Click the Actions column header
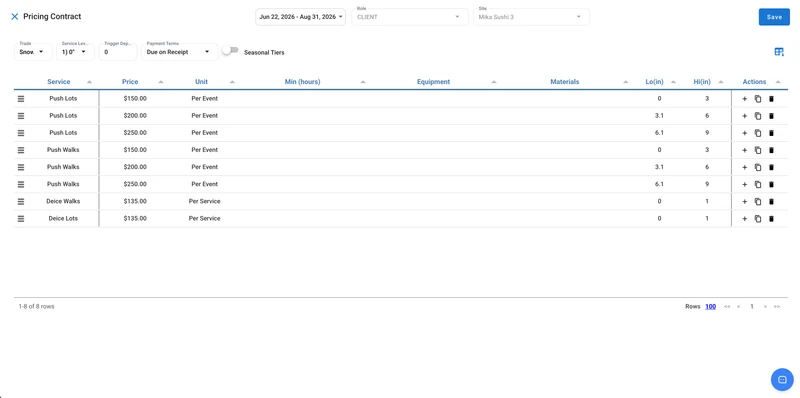 pyautogui.click(x=754, y=82)
